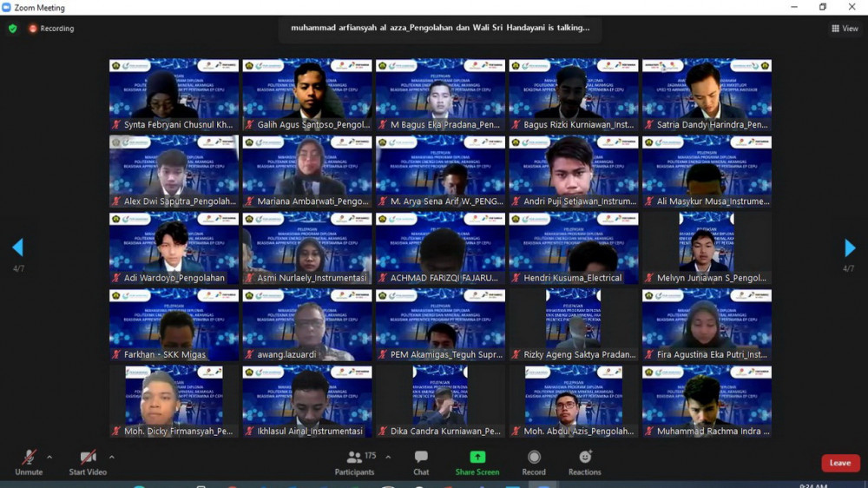This screenshot has width=868, height=488.
Task: Open the View layout menu
Action: point(845,29)
